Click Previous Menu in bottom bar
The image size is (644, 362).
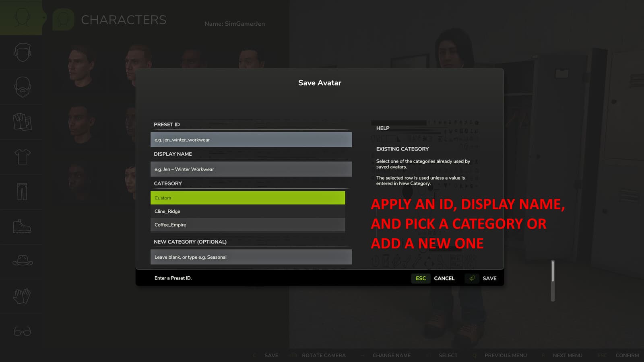click(506, 355)
